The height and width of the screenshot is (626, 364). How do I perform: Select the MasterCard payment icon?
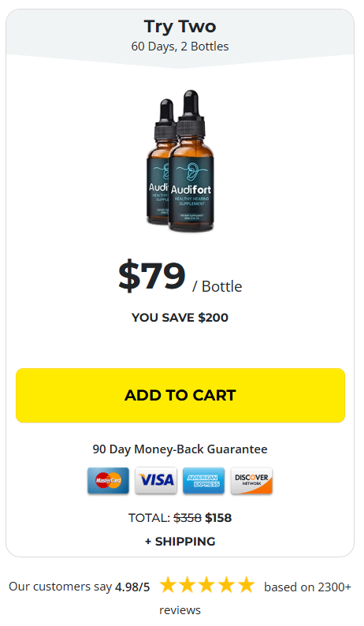[108, 480]
